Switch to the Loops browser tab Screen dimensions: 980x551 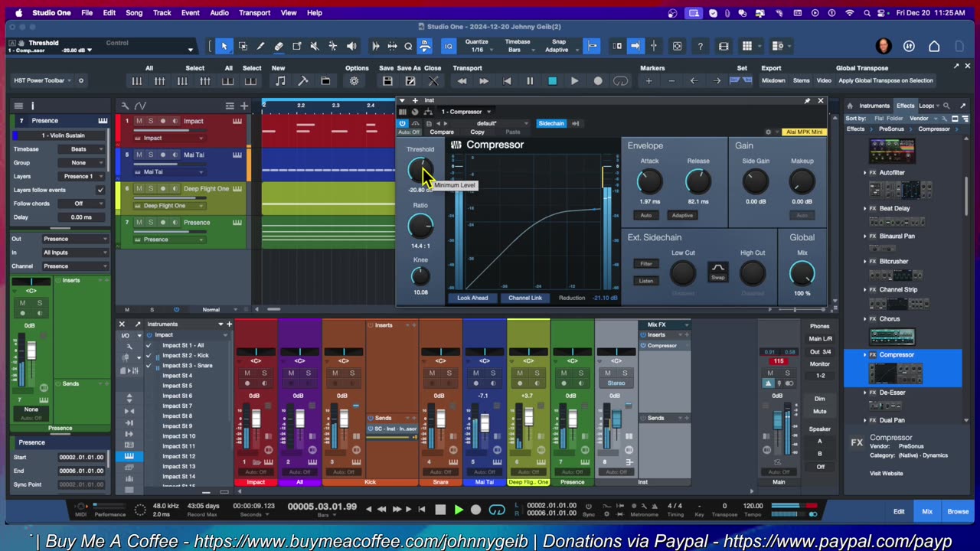click(927, 106)
